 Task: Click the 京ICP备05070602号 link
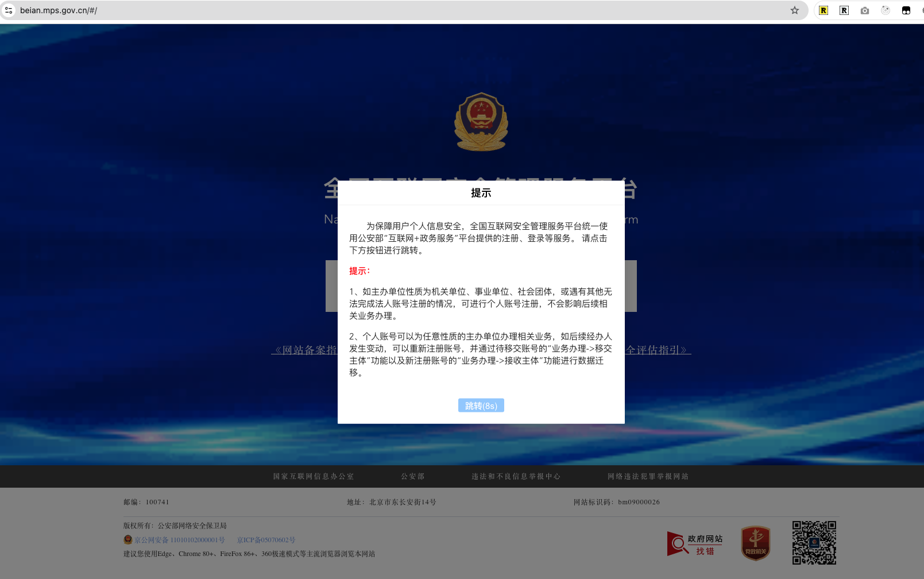pyautogui.click(x=266, y=540)
